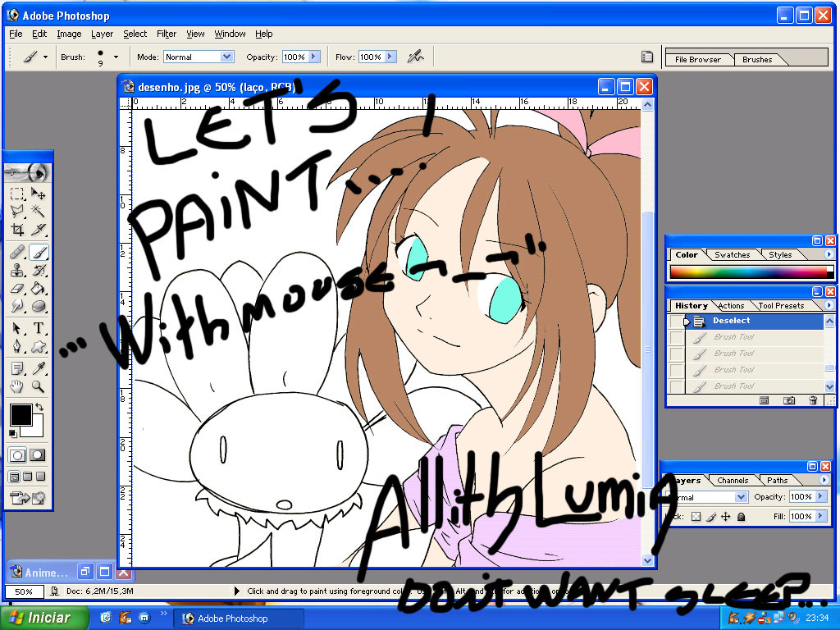Screen dimensions: 840x630
Task: Activate the Healing Brush tool
Action: pyautogui.click(x=17, y=252)
